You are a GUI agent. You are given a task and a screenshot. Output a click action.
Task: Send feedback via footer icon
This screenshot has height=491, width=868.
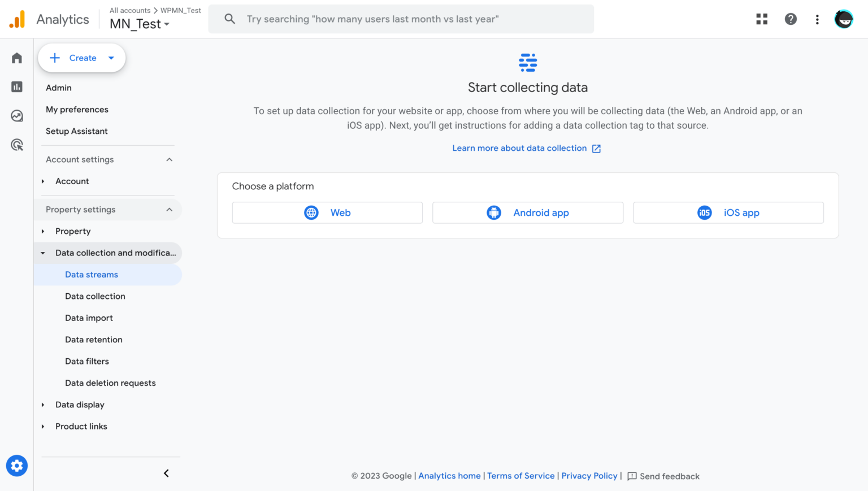[632, 476]
